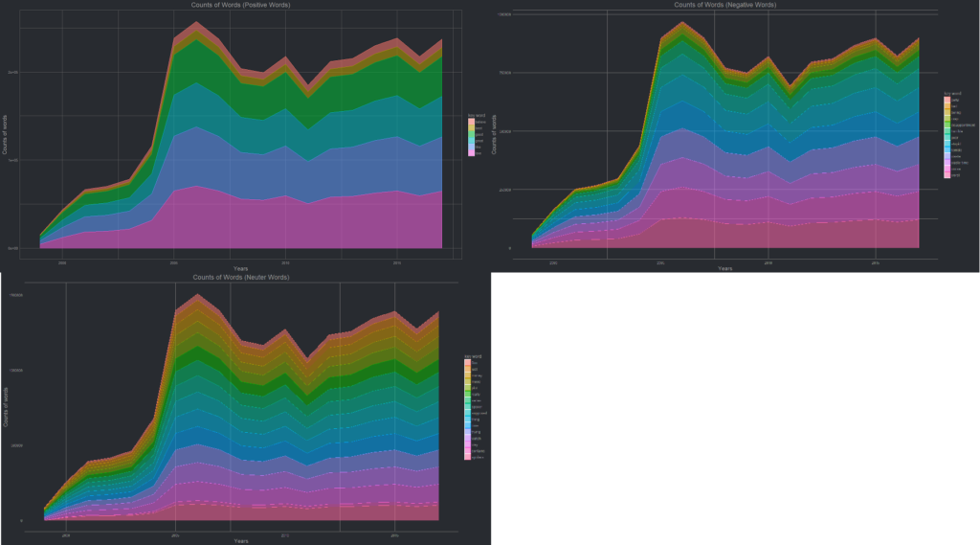Click the 'thing' legend entry in Neuter chart
This screenshot has height=545, width=980.
[x=475, y=420]
